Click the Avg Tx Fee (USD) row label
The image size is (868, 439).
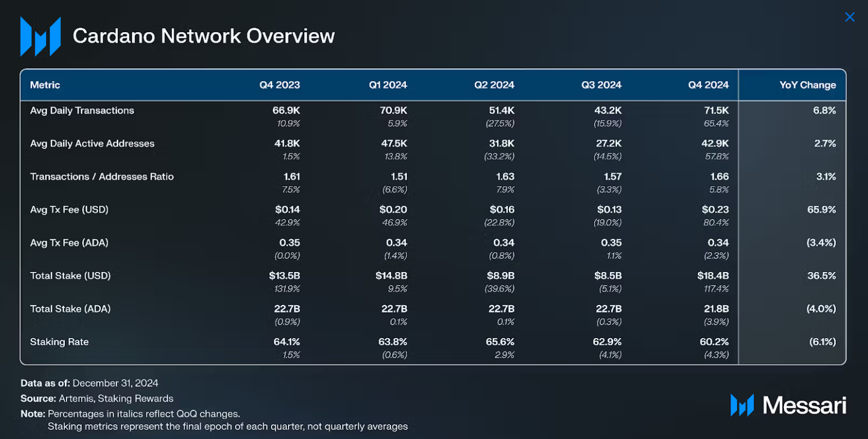(69, 210)
